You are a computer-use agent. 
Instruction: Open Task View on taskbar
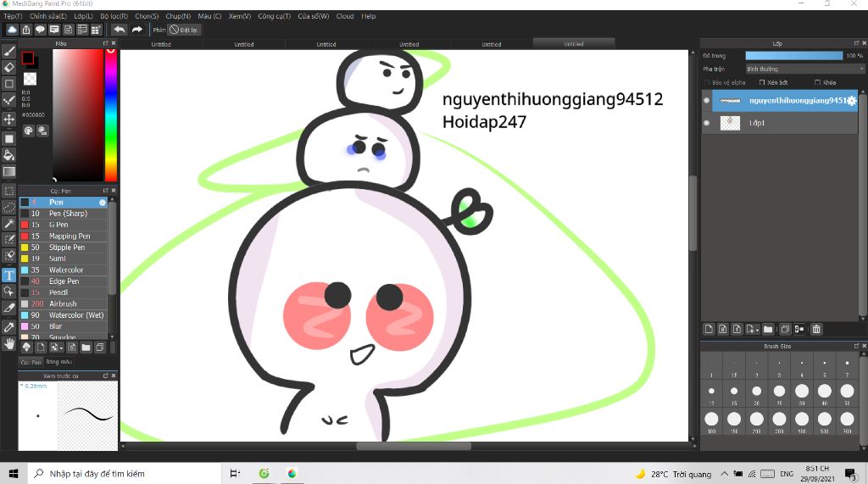pyautogui.click(x=236, y=474)
